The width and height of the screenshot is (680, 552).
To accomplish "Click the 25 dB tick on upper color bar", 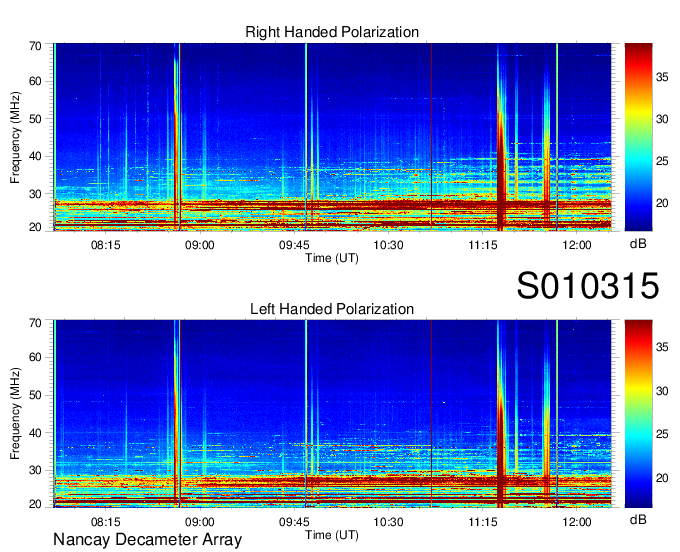I will pos(662,161).
